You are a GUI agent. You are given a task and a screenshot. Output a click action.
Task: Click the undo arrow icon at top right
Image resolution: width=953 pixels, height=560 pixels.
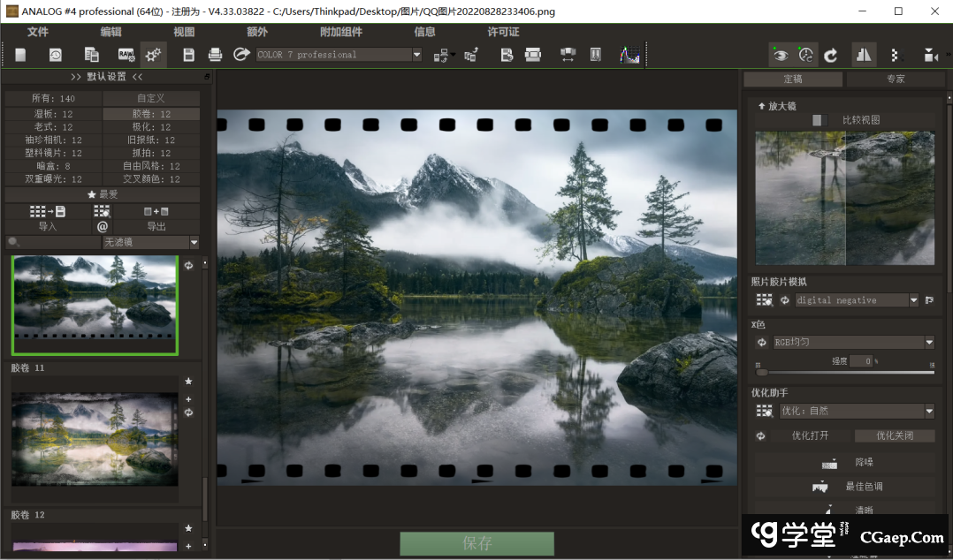[x=831, y=55]
